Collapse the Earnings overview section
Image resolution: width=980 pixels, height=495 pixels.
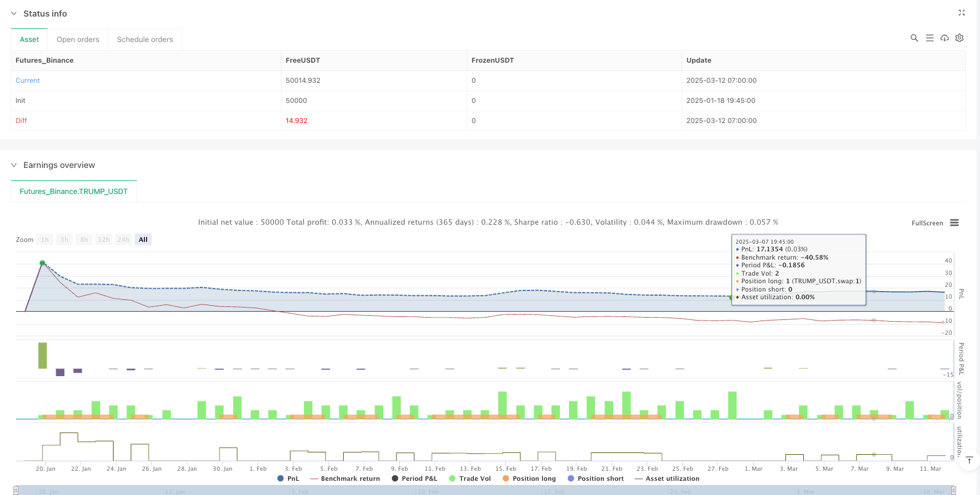pyautogui.click(x=14, y=165)
